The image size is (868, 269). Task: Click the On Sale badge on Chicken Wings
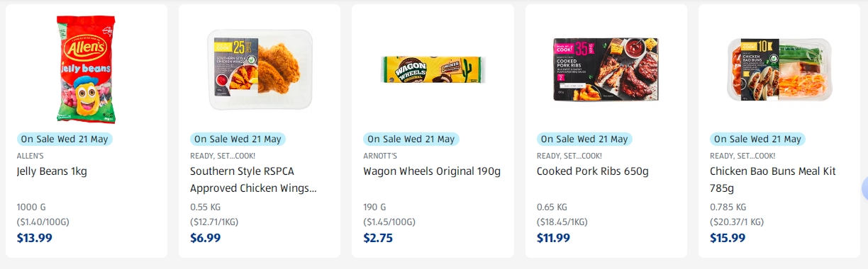tap(238, 139)
